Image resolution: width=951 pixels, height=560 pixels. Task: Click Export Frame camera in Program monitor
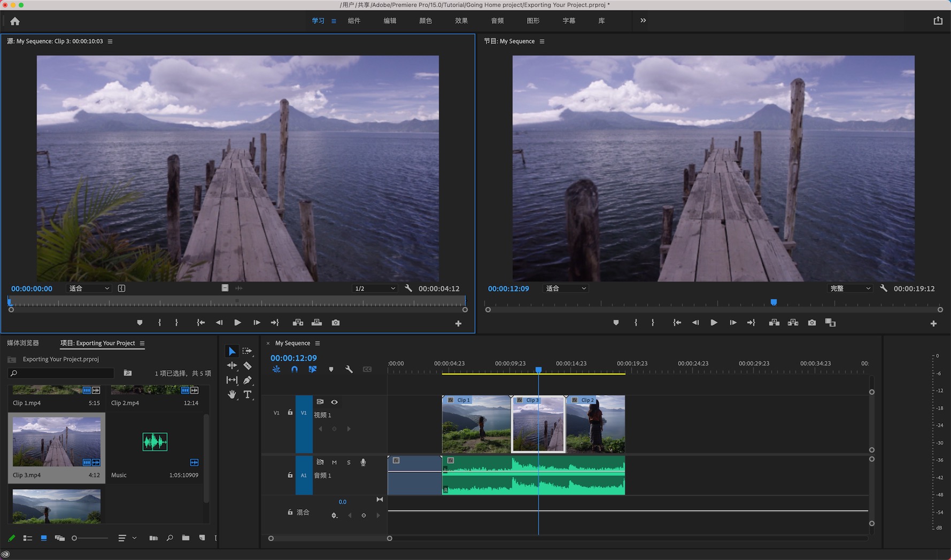coord(812,323)
